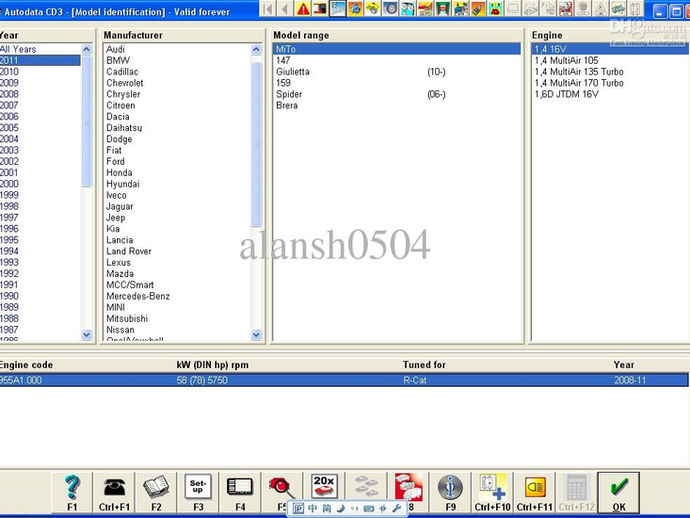Select Jaguar in Manufacturer list

coord(177,206)
